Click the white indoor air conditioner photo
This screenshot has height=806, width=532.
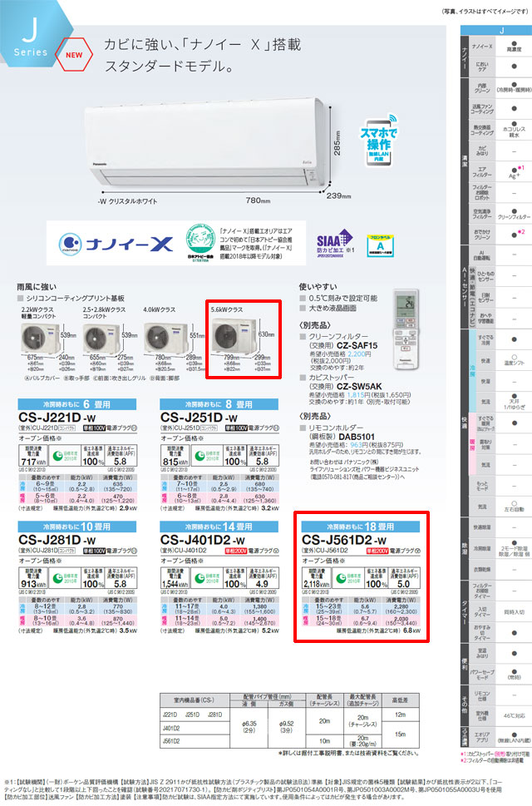(x=207, y=142)
